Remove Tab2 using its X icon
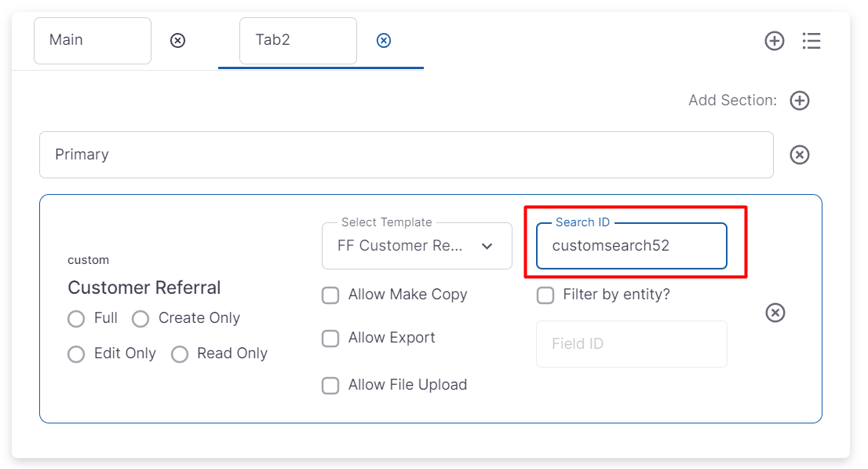868x469 pixels. pos(384,40)
